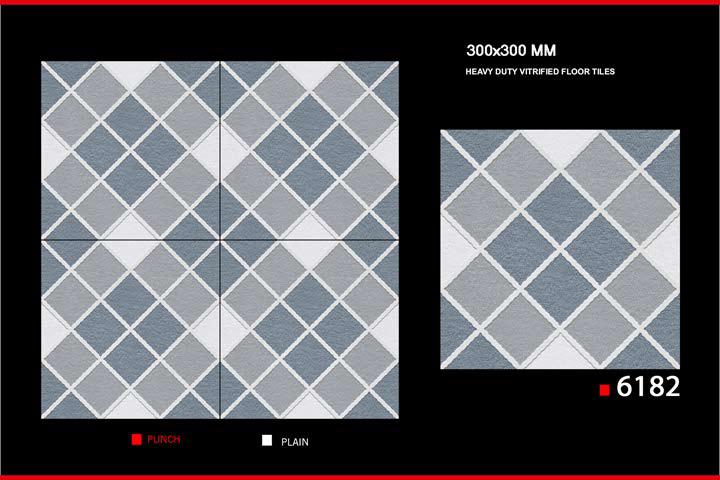Click the four-tile layout preview
The height and width of the screenshot is (480, 720).
pyautogui.click(x=220, y=240)
